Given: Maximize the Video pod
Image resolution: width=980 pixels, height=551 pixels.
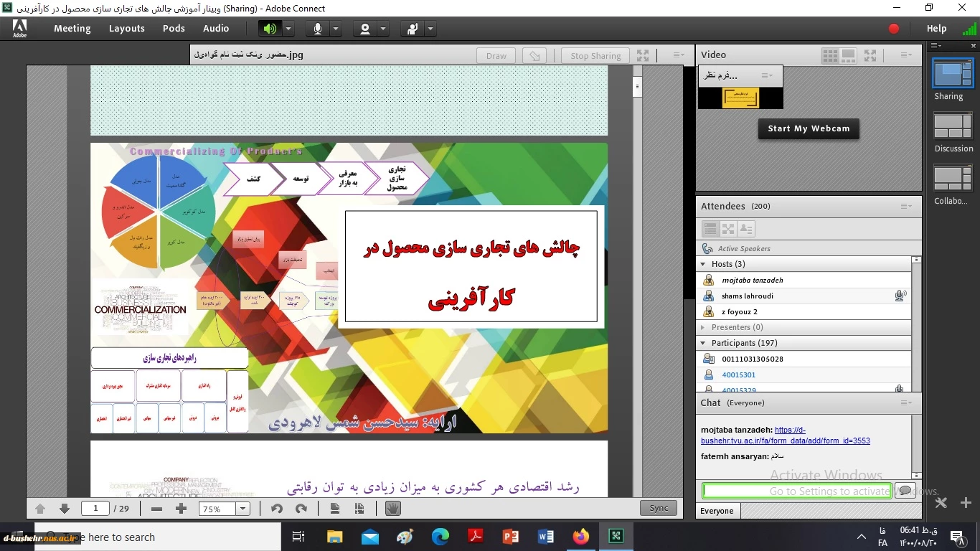Looking at the screenshot, I should pyautogui.click(x=870, y=55).
